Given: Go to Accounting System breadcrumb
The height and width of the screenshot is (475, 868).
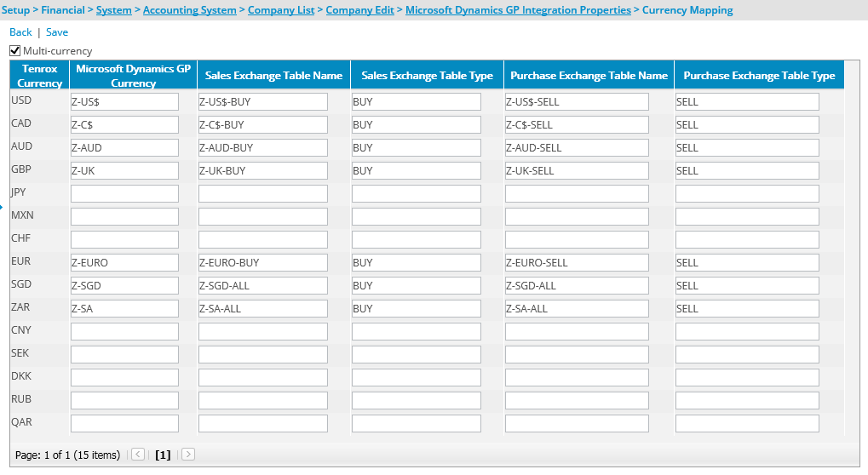Looking at the screenshot, I should [189, 10].
